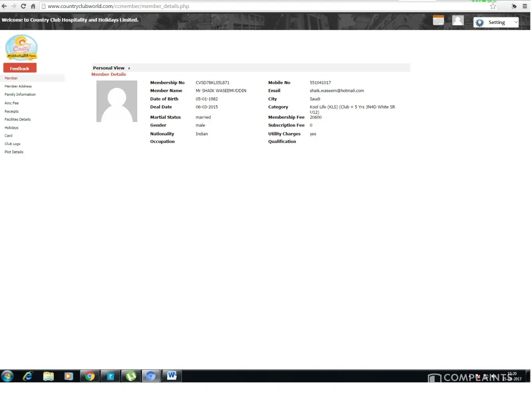
Task: Click the membership number CVSD78KLS5L871
Action: point(212,83)
